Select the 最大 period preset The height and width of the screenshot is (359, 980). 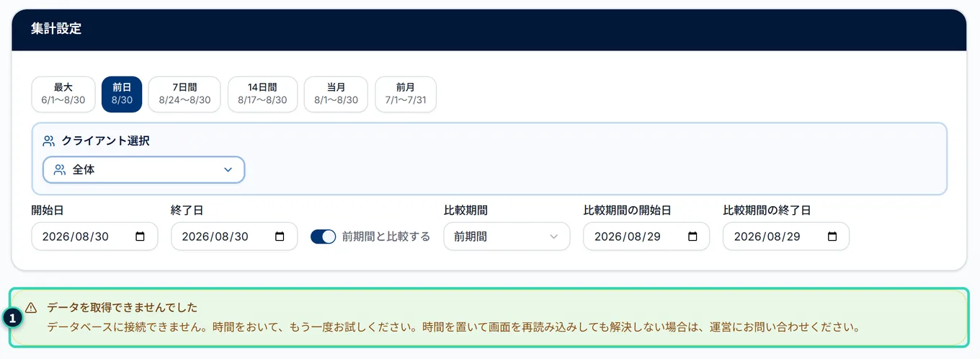click(63, 94)
